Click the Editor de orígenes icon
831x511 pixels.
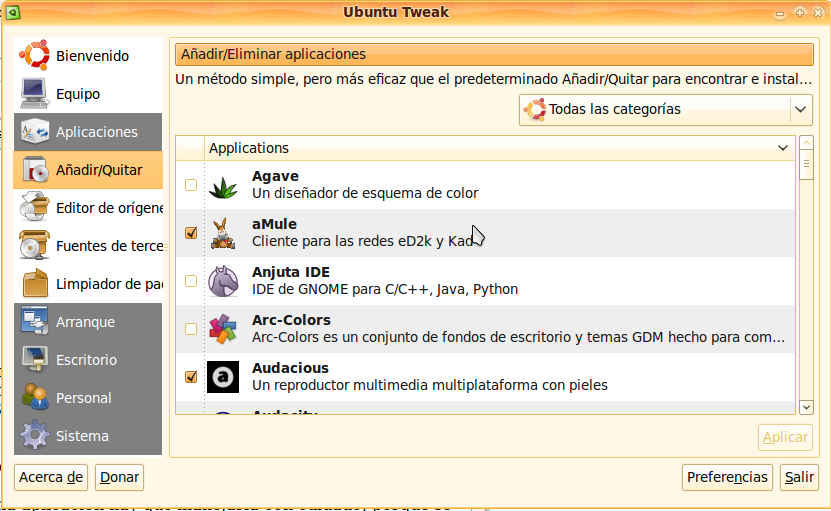point(34,207)
